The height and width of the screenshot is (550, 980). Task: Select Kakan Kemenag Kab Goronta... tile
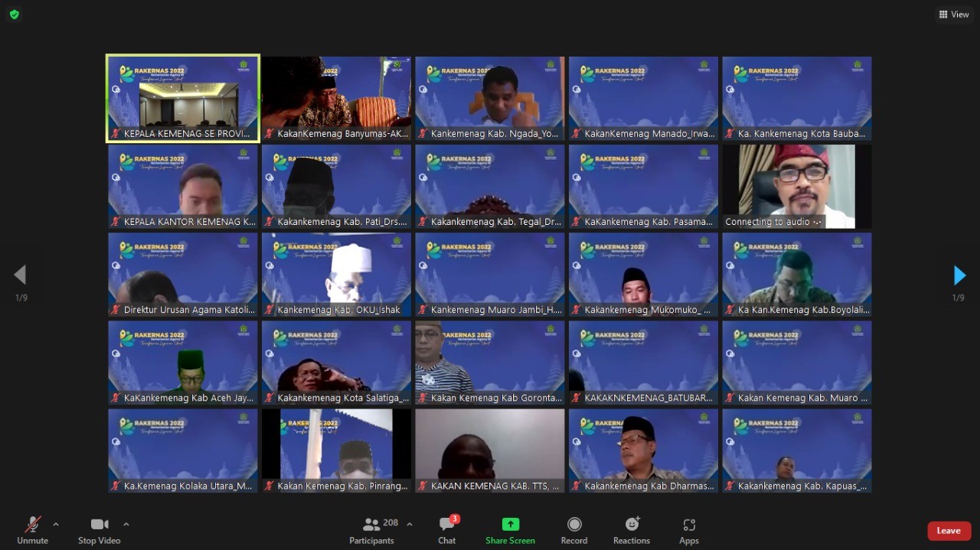pos(490,363)
